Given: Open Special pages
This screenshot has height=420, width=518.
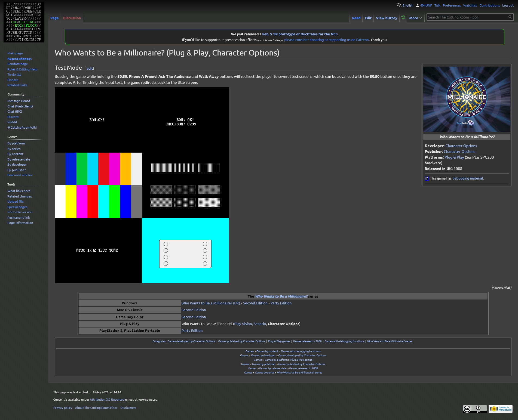Looking at the screenshot, I should tap(17, 207).
